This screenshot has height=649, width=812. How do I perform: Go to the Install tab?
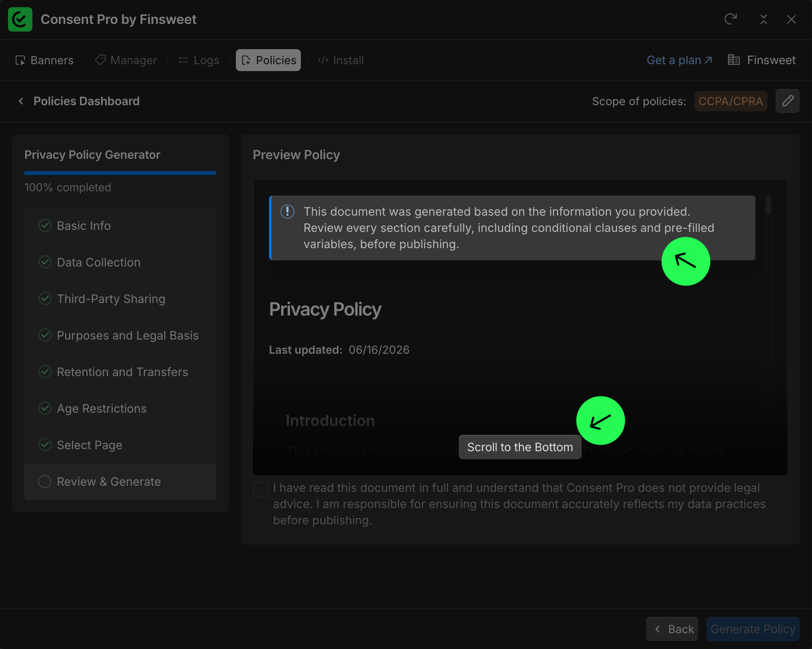coord(341,60)
